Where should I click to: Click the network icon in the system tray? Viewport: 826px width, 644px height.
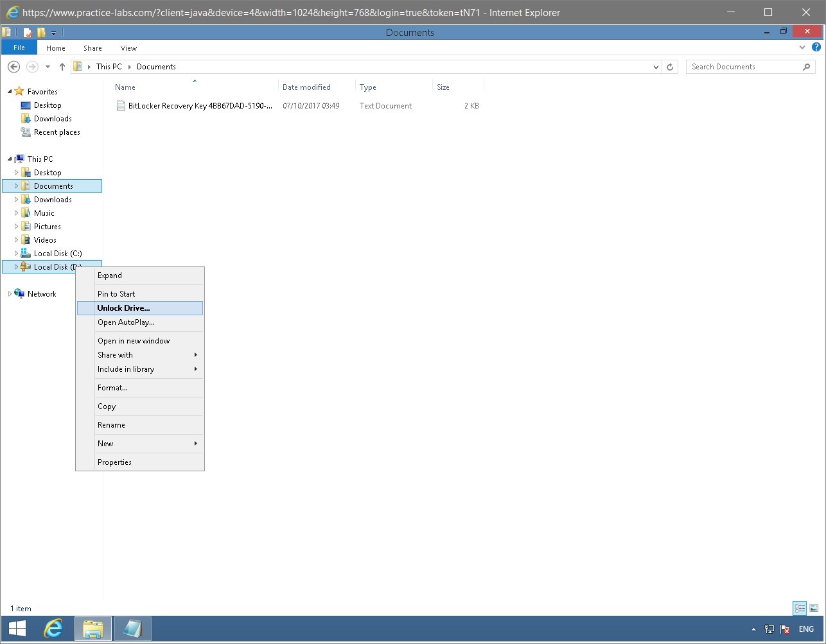pyautogui.click(x=769, y=629)
